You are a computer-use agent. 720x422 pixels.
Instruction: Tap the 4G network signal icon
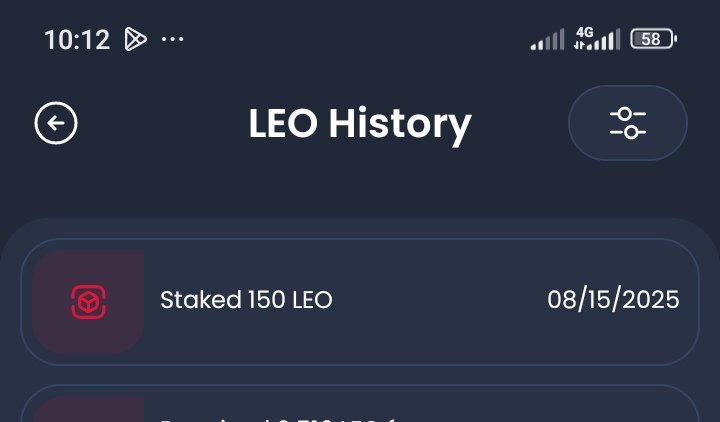pos(597,39)
